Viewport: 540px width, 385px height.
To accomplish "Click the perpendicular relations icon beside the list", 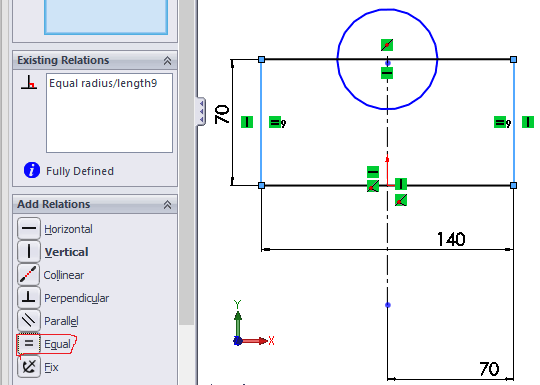I will [29, 82].
